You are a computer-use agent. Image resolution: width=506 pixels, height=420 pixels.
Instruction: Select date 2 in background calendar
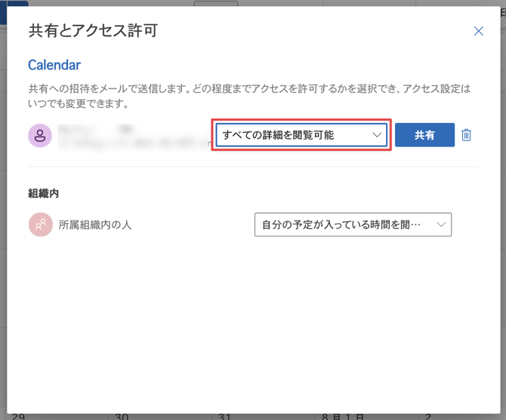[429, 416]
